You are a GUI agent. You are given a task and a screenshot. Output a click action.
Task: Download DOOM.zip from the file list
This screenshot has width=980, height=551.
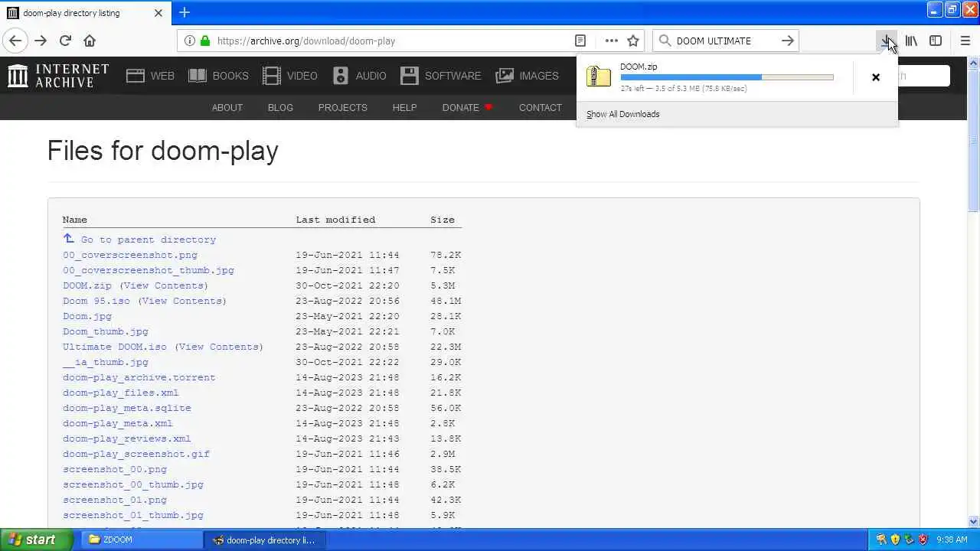coord(87,285)
